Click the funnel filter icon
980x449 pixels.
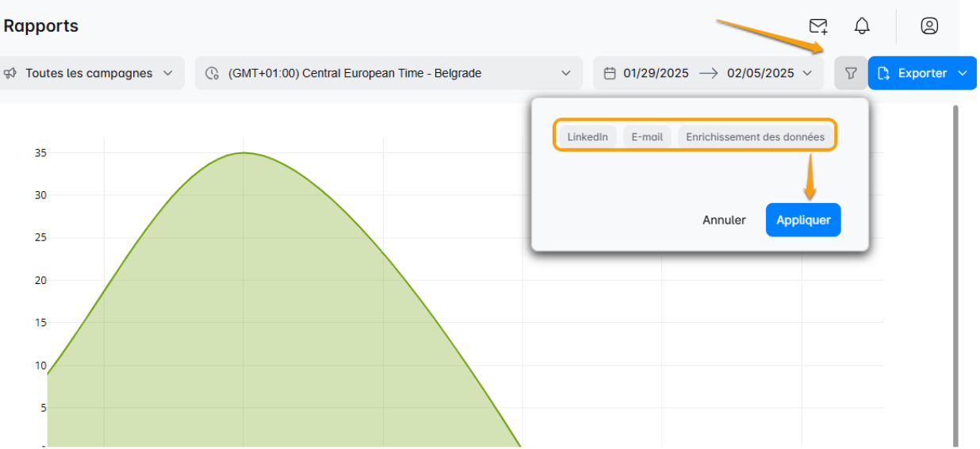click(x=851, y=73)
